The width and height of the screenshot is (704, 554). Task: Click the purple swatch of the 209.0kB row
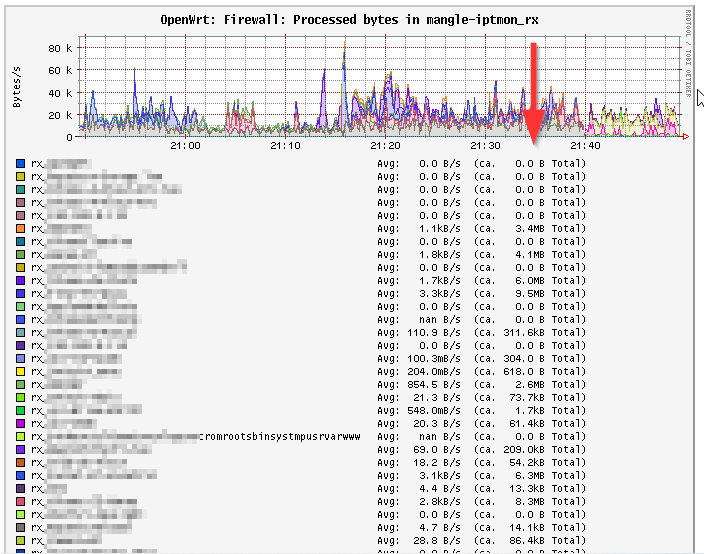20,450
